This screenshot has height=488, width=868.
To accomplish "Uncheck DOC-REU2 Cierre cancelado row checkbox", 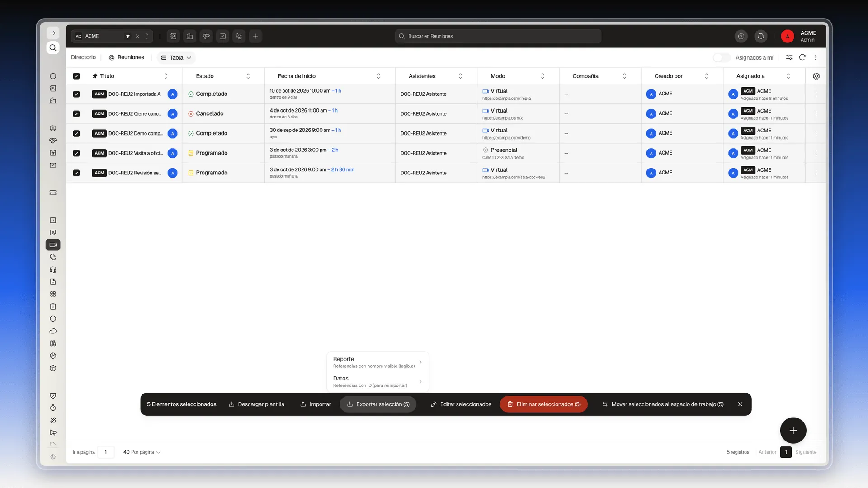I will 76,114.
